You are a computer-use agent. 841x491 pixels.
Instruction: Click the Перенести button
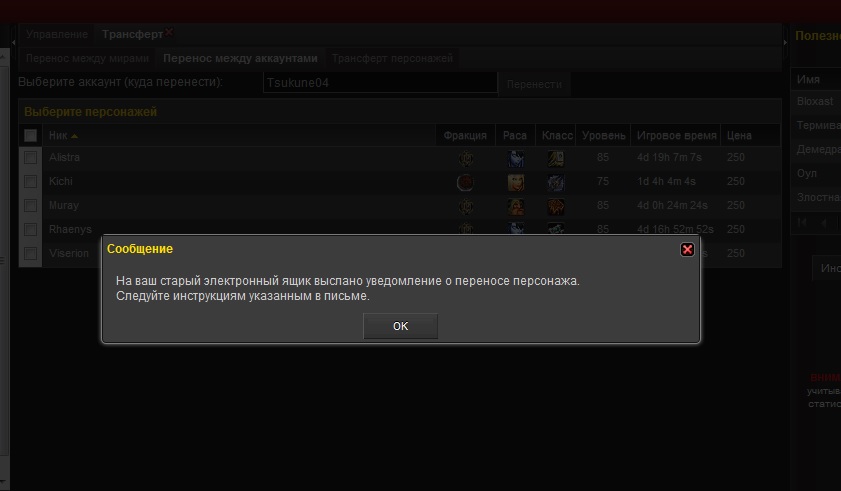534,84
